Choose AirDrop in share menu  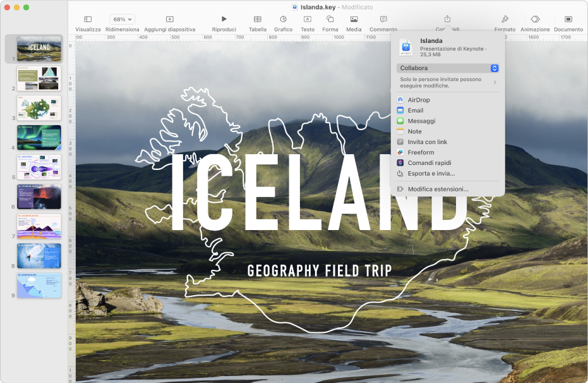(x=418, y=100)
